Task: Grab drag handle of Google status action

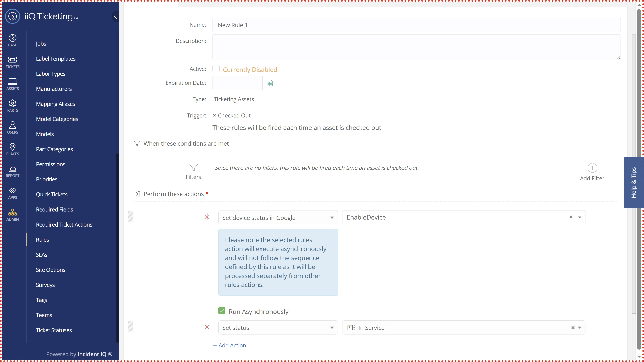Action: click(x=131, y=216)
